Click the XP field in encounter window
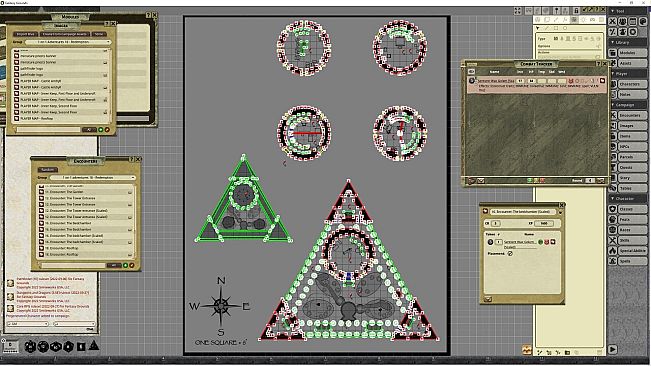This screenshot has height=366, width=651. 544,223
